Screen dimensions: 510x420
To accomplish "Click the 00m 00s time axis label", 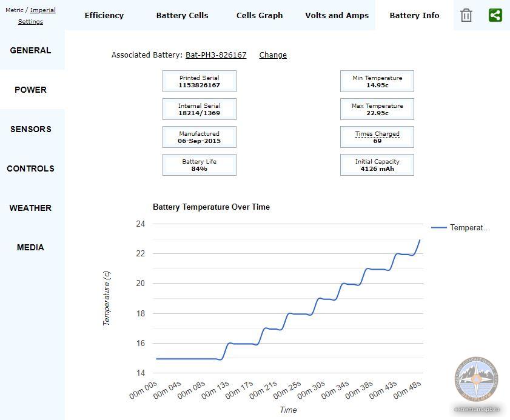I will coord(143,390).
